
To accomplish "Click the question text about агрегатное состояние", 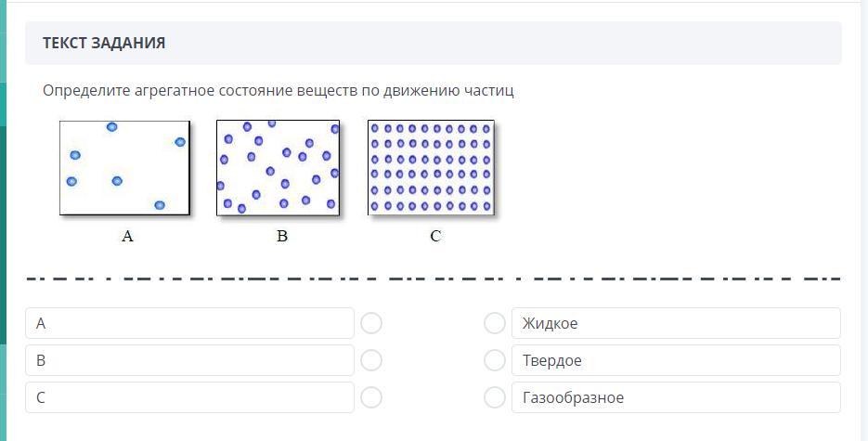I will [279, 91].
